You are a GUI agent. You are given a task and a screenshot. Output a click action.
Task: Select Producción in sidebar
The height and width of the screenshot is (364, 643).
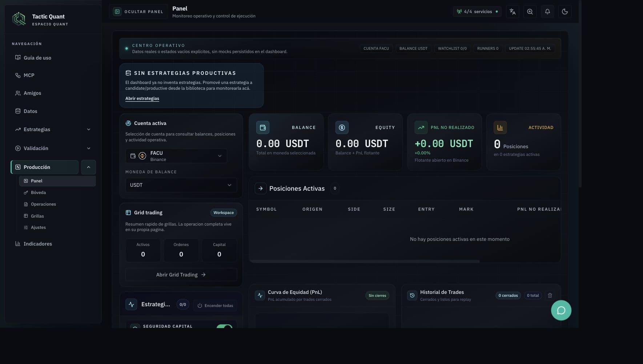click(x=45, y=167)
